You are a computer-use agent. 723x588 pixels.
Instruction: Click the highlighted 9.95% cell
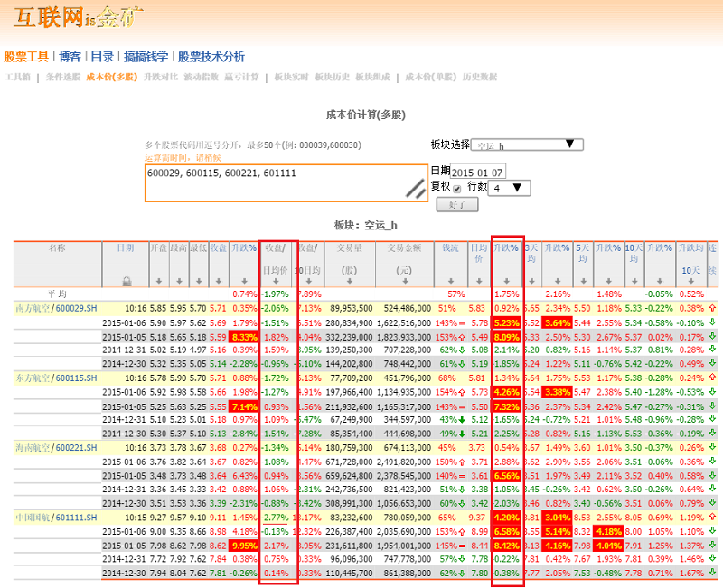tap(244, 546)
